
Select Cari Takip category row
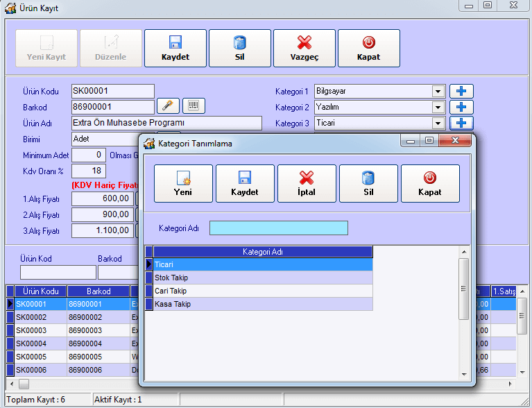tap(263, 291)
